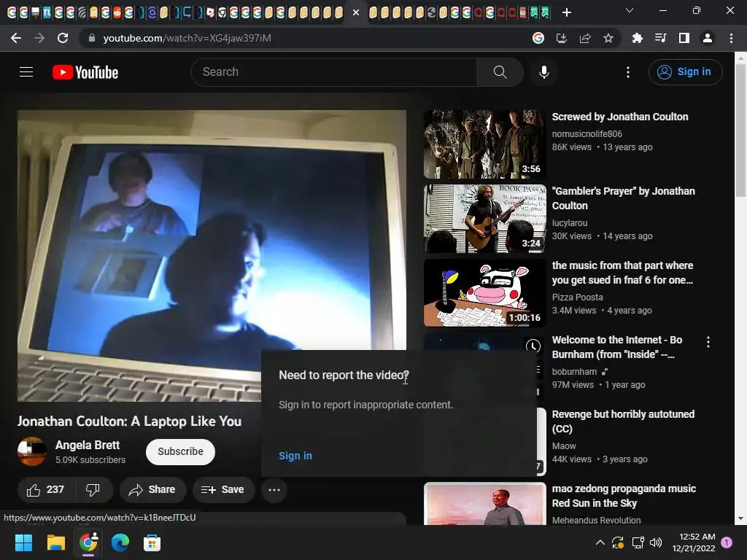Start voice search with the microphone
Image resolution: width=747 pixels, height=560 pixels.
(543, 72)
